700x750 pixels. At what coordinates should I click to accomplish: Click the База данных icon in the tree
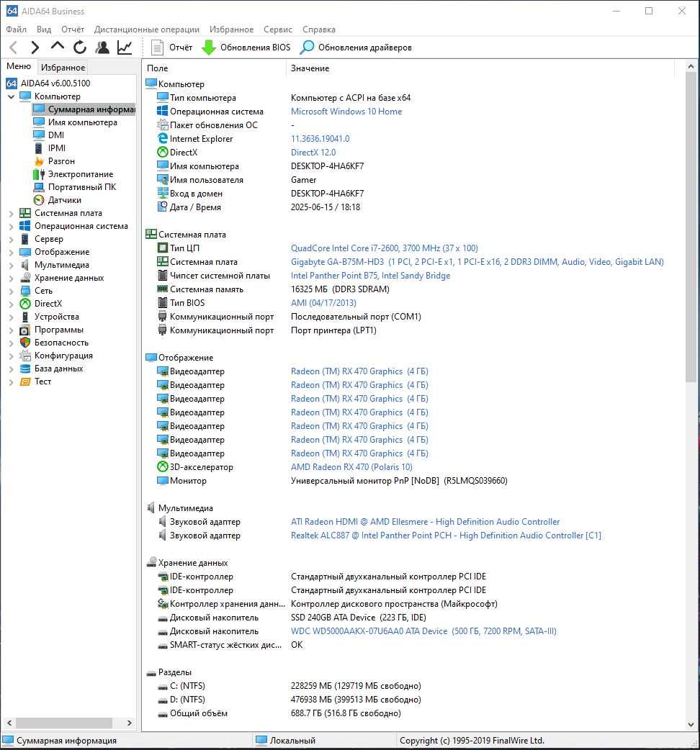tap(25, 369)
